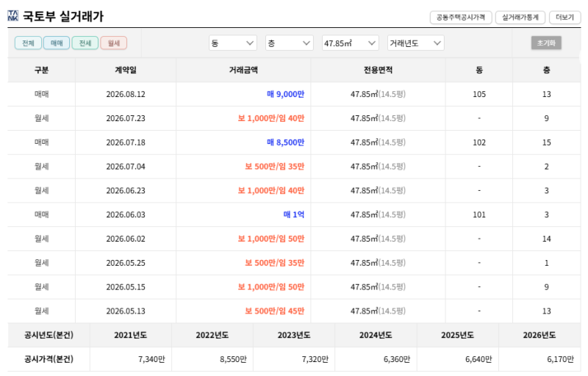Click the 국토부 실거래가 title
The height and width of the screenshot is (376, 588).
coord(63,16)
